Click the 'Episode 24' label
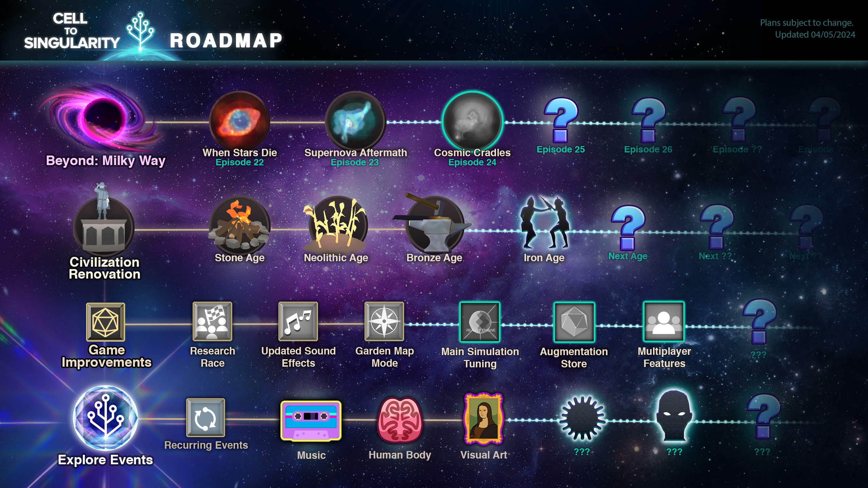Viewport: 868px width, 488px height. (x=472, y=162)
